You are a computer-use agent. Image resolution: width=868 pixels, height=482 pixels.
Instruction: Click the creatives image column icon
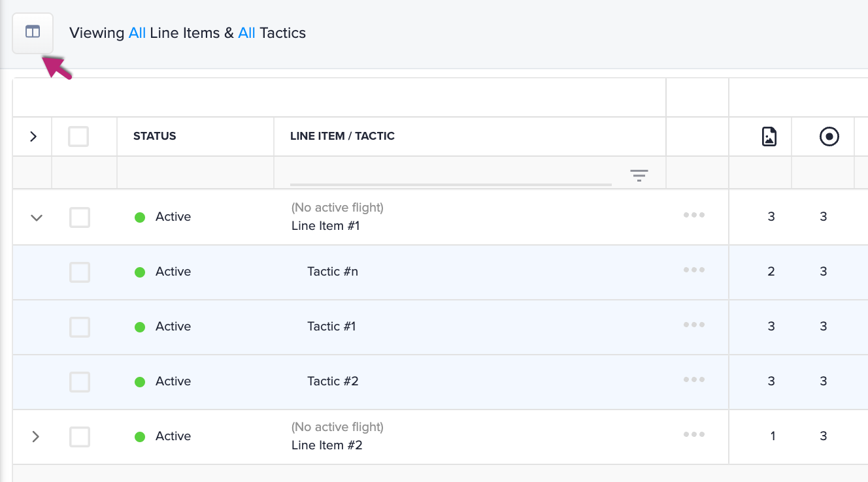769,137
